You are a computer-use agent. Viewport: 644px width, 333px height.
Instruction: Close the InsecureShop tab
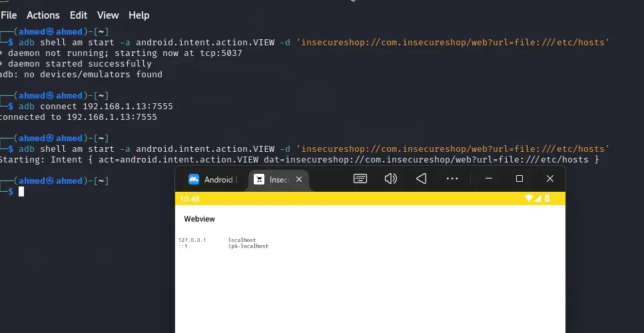point(299,179)
